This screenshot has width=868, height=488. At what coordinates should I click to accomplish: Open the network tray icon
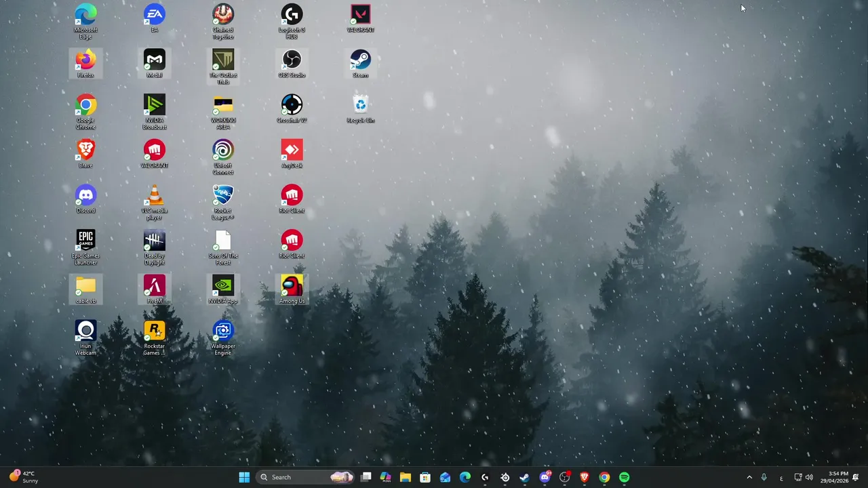(x=798, y=477)
